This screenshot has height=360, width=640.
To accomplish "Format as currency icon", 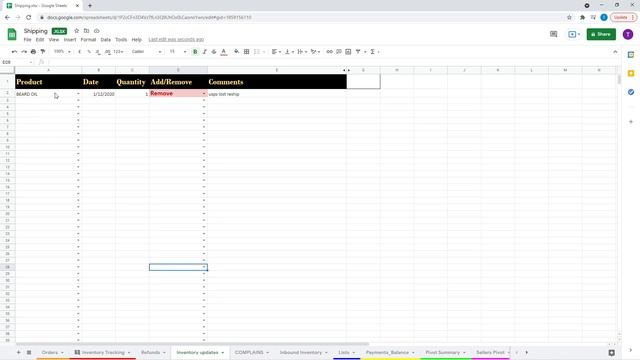I will [80, 52].
